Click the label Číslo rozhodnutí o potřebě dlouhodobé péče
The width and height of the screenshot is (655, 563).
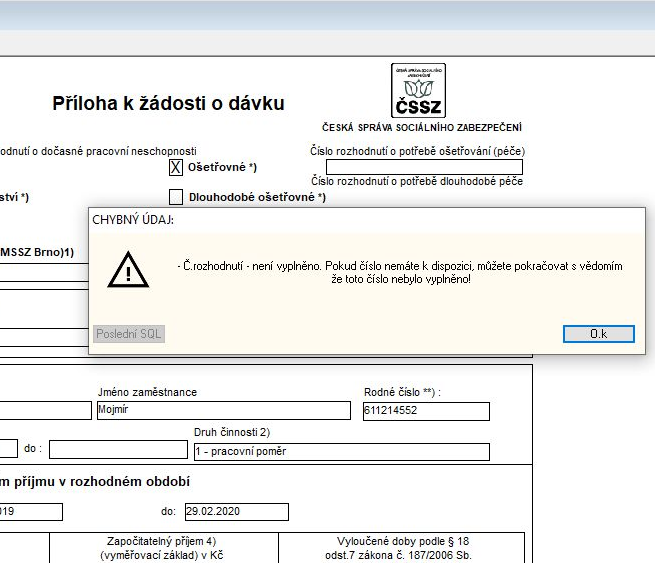[417, 181]
